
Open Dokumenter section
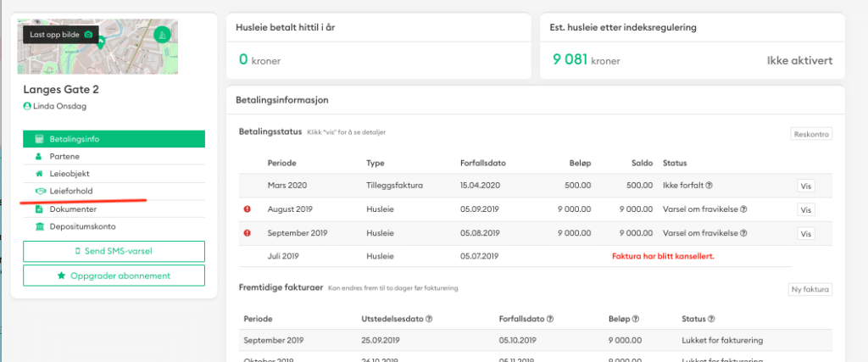click(114, 209)
